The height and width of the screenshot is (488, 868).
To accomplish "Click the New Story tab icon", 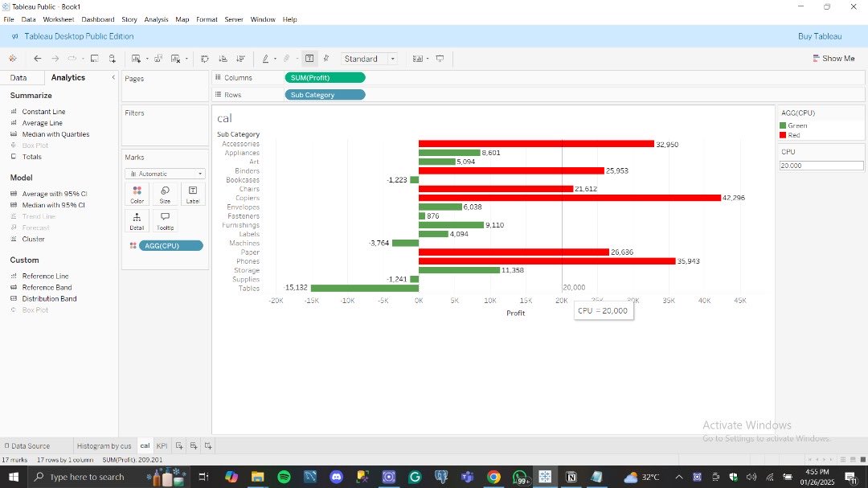I will coord(208,445).
